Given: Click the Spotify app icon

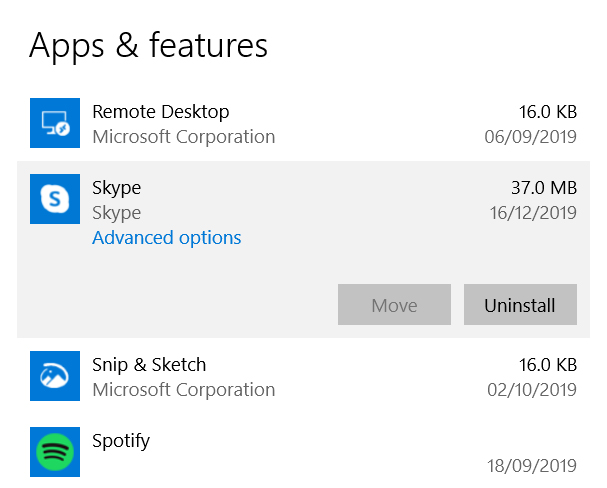Looking at the screenshot, I should pos(55,451).
